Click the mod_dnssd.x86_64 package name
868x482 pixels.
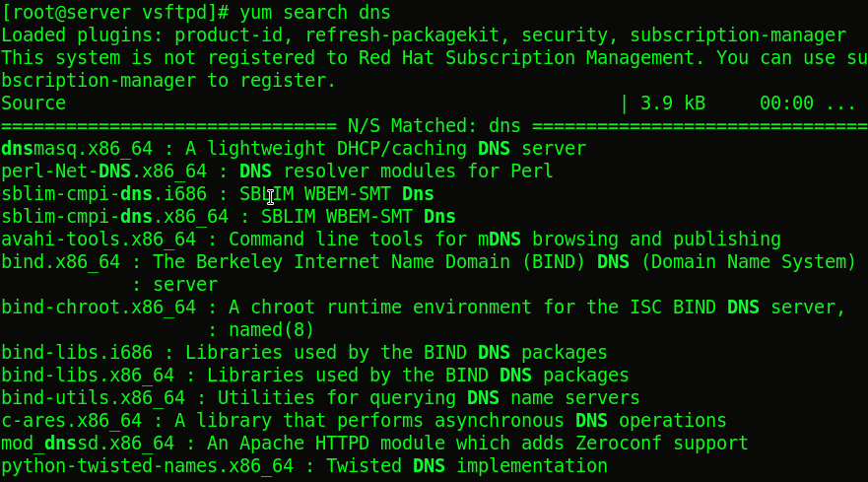88,444
